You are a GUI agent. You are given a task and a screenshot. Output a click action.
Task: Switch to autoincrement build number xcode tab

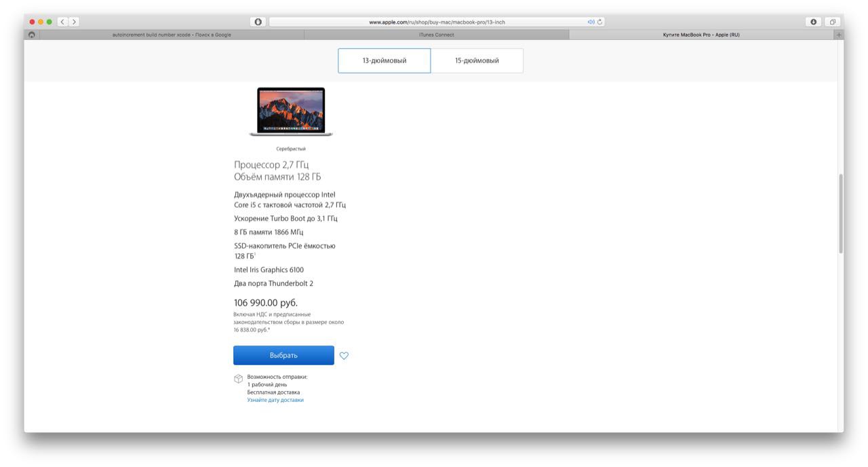(172, 35)
